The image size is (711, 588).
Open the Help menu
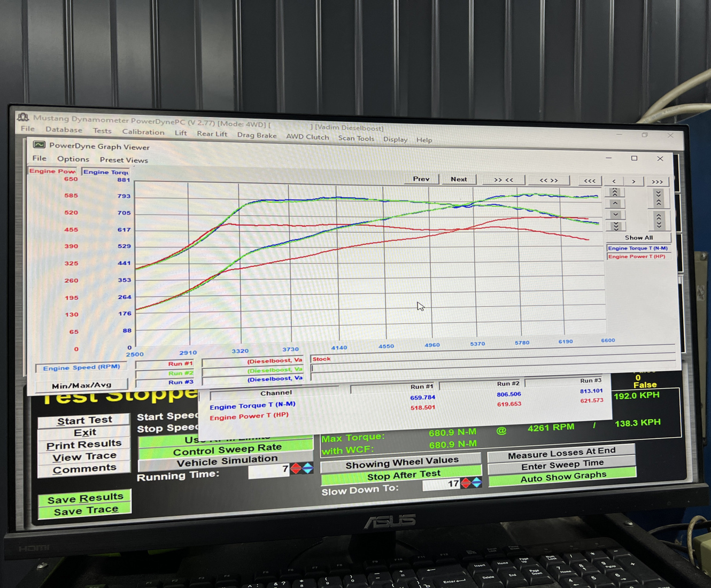tap(424, 140)
